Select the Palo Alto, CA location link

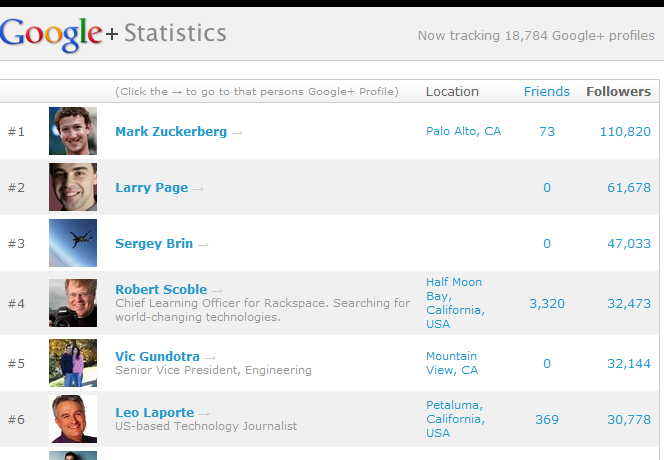[x=463, y=131]
